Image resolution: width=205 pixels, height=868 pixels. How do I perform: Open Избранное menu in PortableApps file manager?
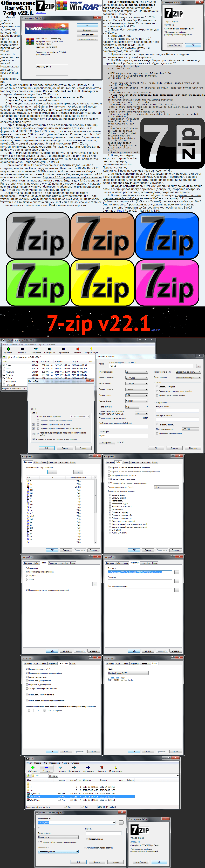click(30, 344)
